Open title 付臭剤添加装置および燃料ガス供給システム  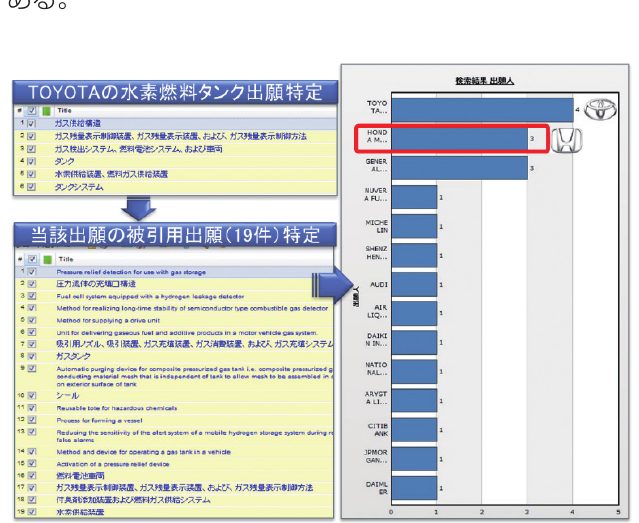coord(133,500)
